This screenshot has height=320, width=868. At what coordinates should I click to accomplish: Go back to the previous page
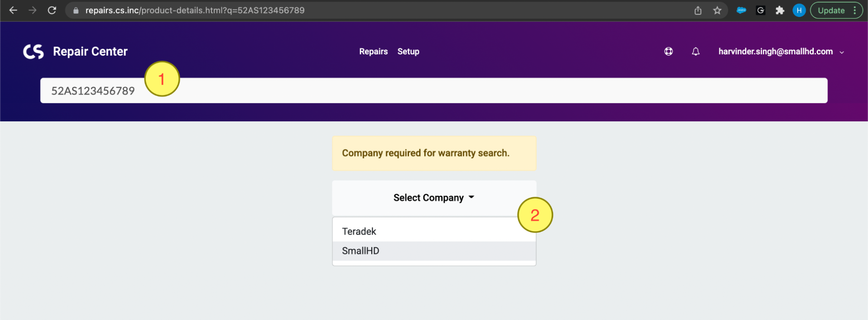click(13, 10)
